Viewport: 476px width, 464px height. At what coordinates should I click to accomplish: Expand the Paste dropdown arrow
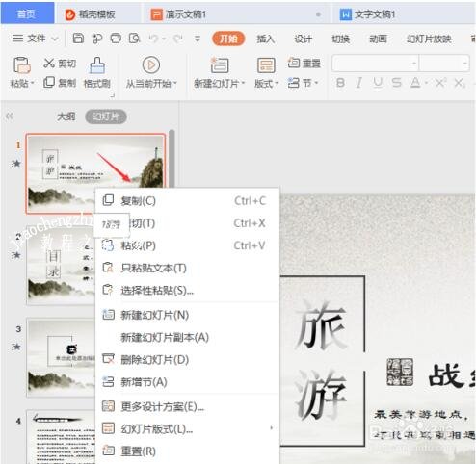tap(32, 84)
